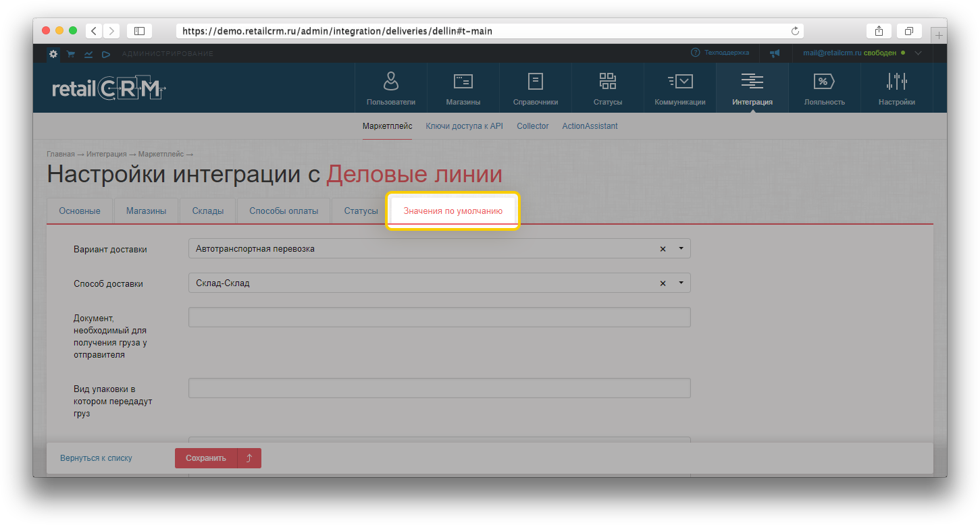Image resolution: width=980 pixels, height=525 pixels.
Task: Click the browser address bar
Action: (490, 31)
